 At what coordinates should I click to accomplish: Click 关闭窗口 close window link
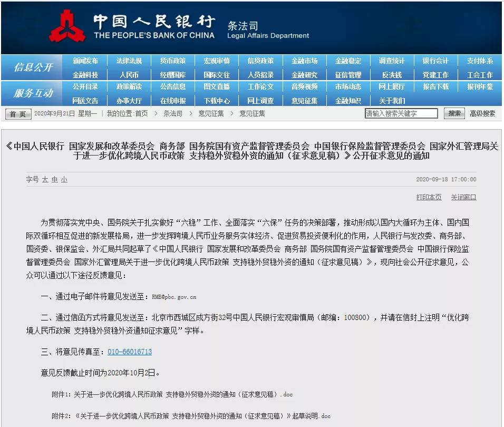pyautogui.click(x=463, y=197)
